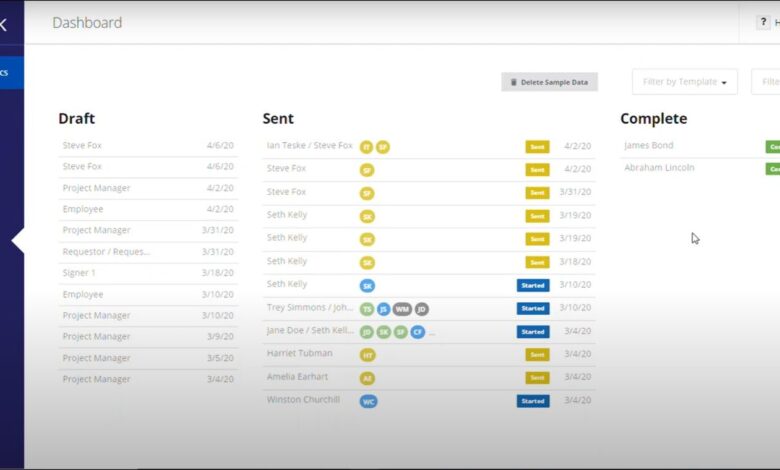Click the Started badge on Winston Churchill row
Viewport: 780px width, 470px height.
click(533, 401)
